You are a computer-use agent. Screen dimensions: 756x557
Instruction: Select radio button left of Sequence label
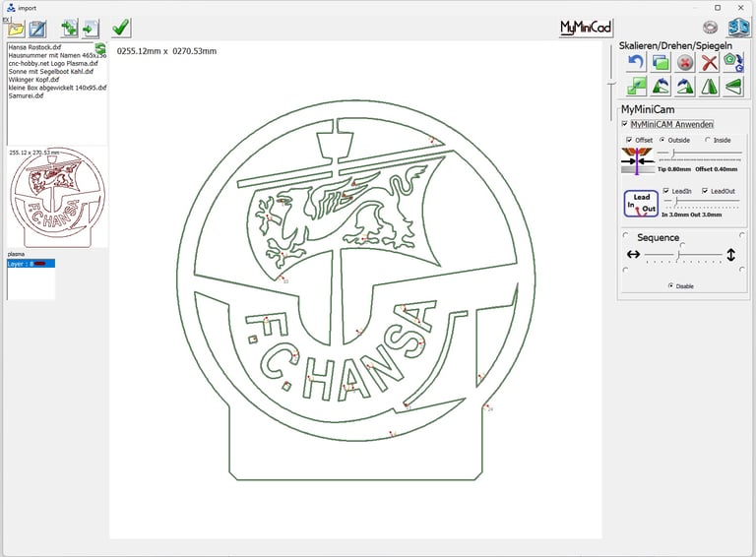[626, 235]
